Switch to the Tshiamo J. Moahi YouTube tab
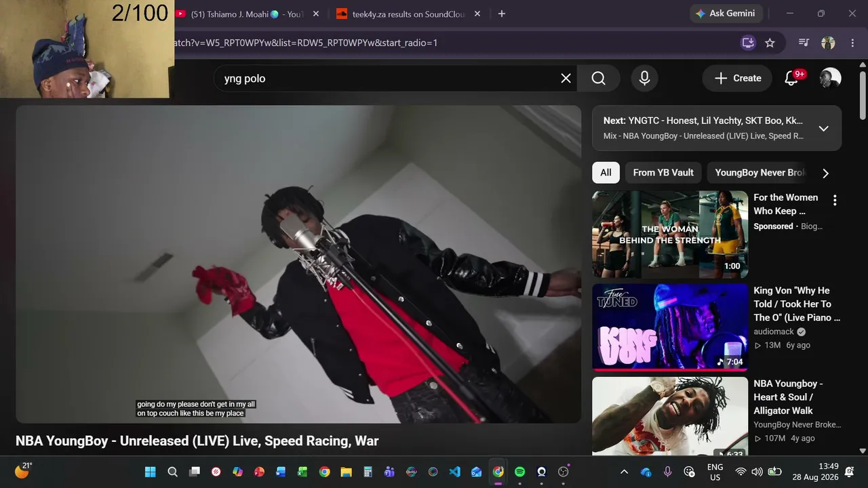The height and width of the screenshot is (488, 868). (x=247, y=14)
